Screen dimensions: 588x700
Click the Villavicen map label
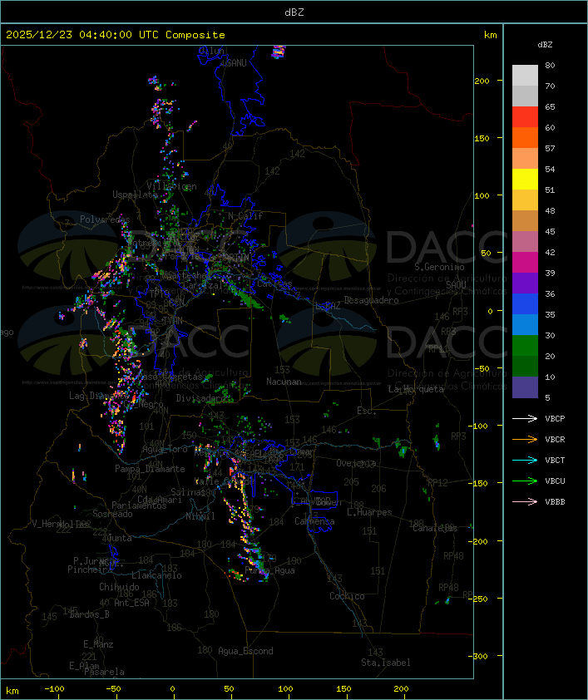[x=171, y=186]
